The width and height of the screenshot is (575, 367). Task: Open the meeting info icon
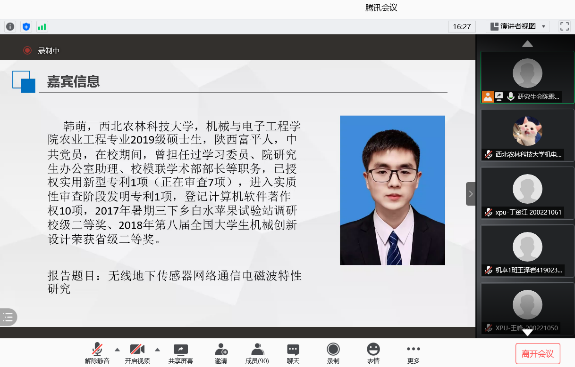pos(10,26)
